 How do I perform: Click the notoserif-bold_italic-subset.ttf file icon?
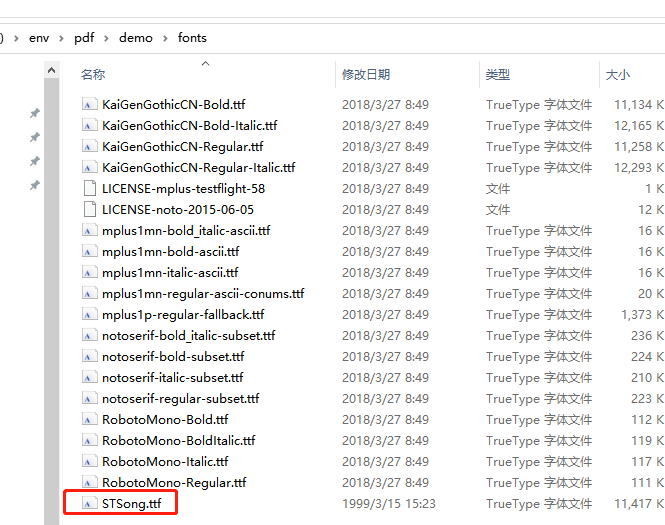(89, 335)
